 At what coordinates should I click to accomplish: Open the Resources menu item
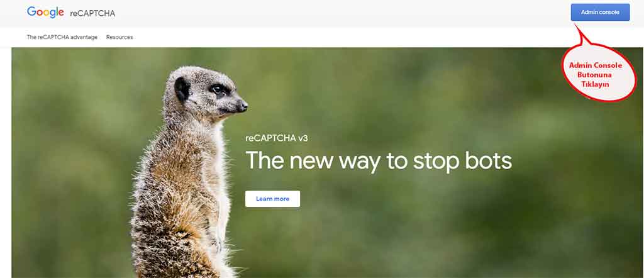pyautogui.click(x=119, y=37)
